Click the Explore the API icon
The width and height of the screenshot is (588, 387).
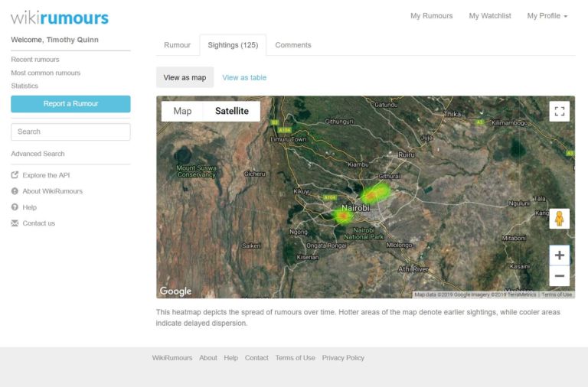click(x=15, y=175)
